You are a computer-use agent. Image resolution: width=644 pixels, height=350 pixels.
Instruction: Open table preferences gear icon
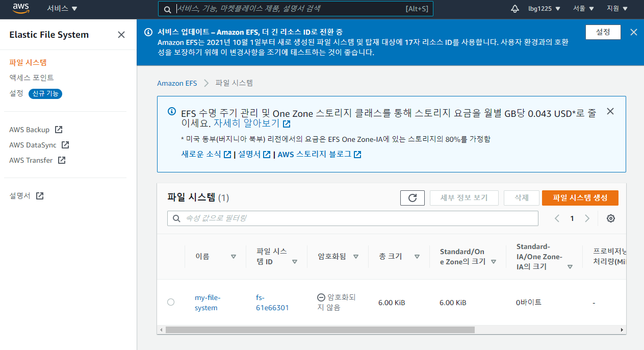[611, 218]
